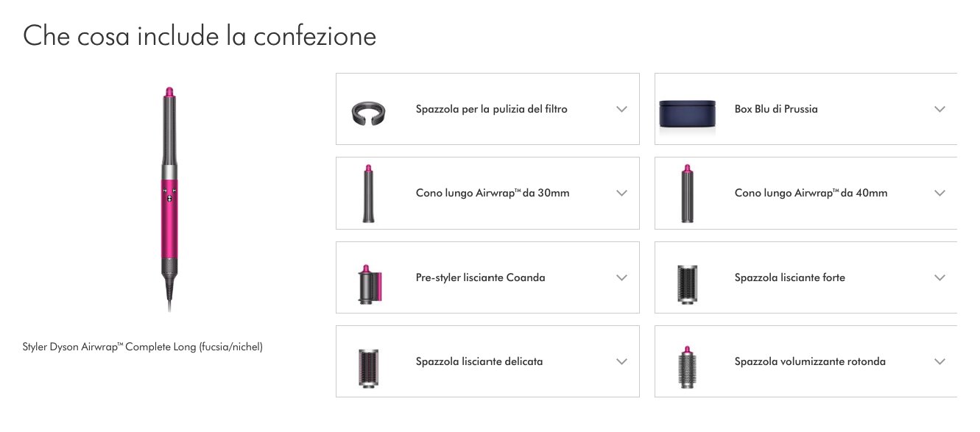The image size is (980, 432).
Task: Click the Styler Dyson Airwrap Complete Long caption
Action: pos(143,347)
